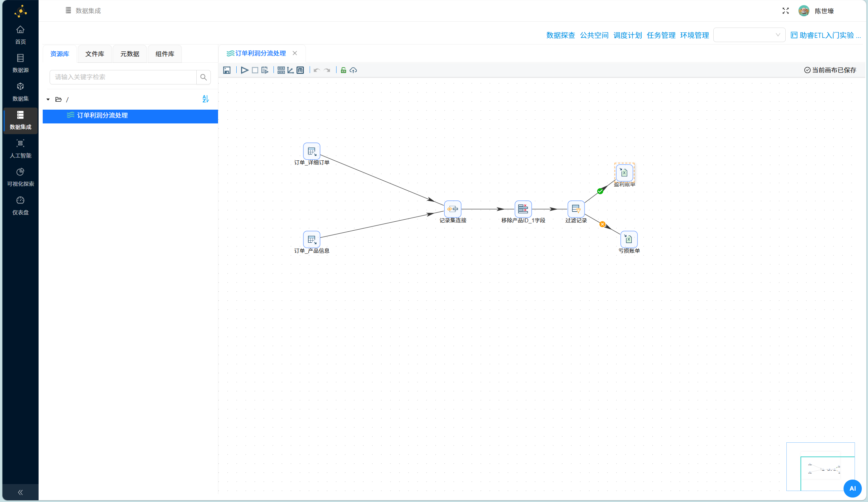Switch to the 组件库 tab
868x502 pixels.
pyautogui.click(x=165, y=54)
